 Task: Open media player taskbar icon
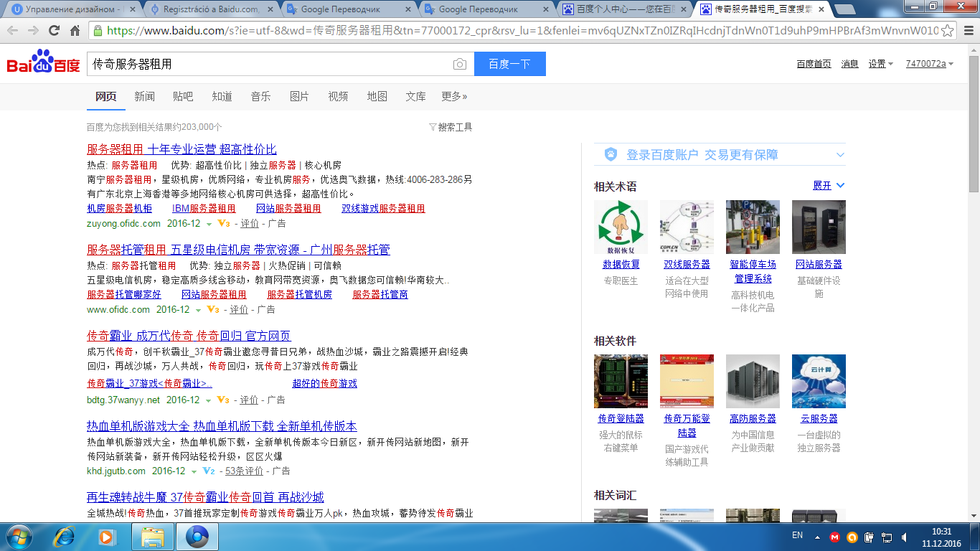[106, 537]
